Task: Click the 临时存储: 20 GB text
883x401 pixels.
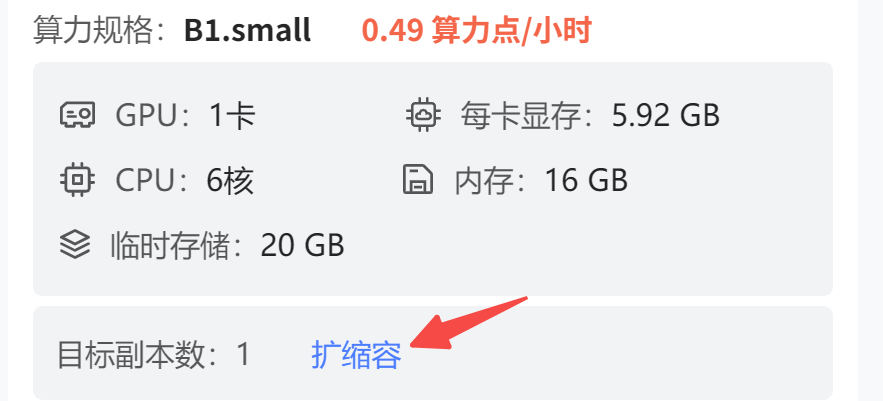Action: tap(227, 246)
